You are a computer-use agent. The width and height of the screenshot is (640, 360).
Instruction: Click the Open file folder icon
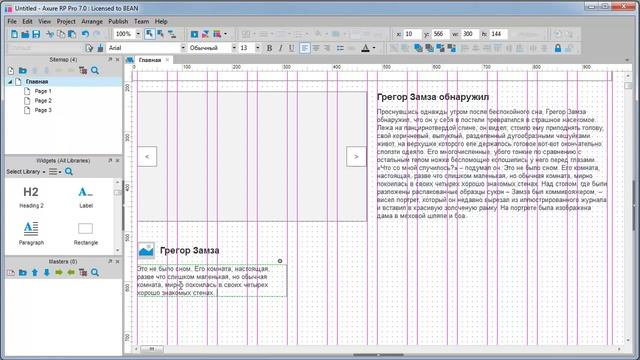click(25, 34)
